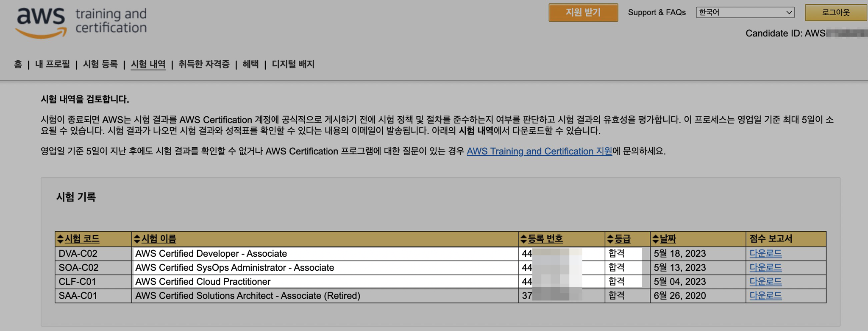Image resolution: width=868 pixels, height=331 pixels.
Task: Select the 시험 내역 menu item
Action: click(x=148, y=64)
